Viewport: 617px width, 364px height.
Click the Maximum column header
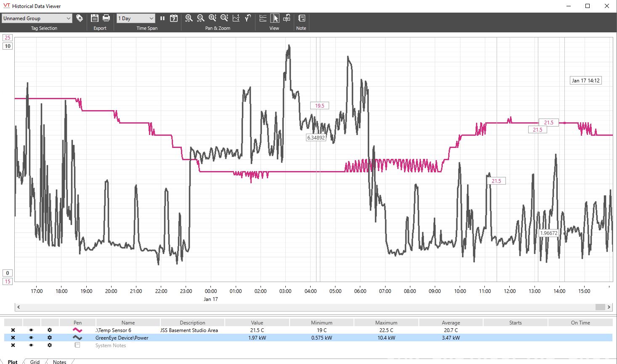tap(386, 323)
